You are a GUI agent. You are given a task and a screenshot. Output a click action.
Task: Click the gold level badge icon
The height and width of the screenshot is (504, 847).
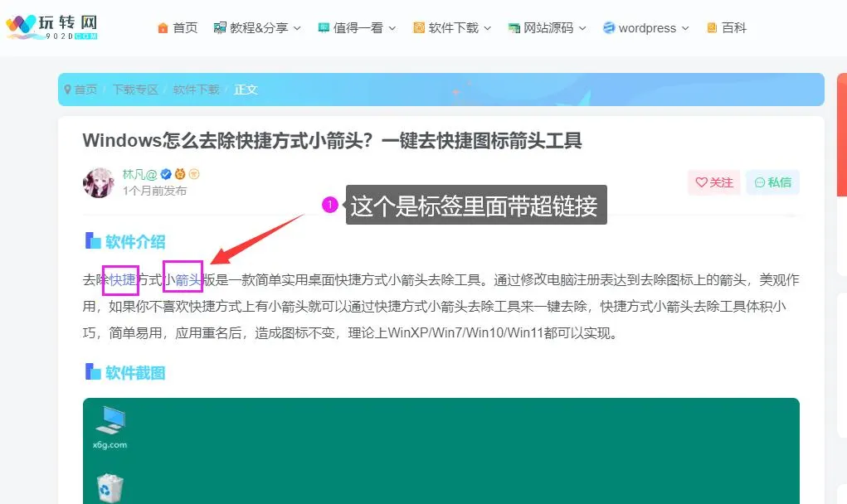click(194, 174)
